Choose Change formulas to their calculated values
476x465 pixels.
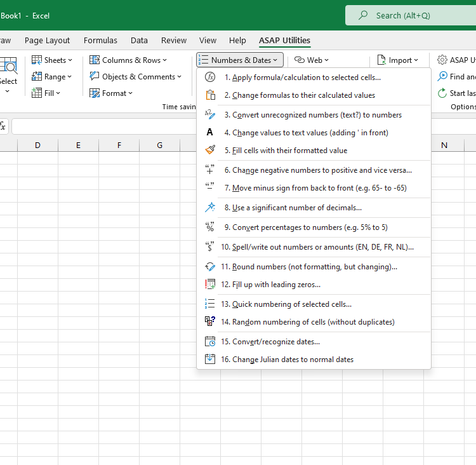click(x=314, y=95)
